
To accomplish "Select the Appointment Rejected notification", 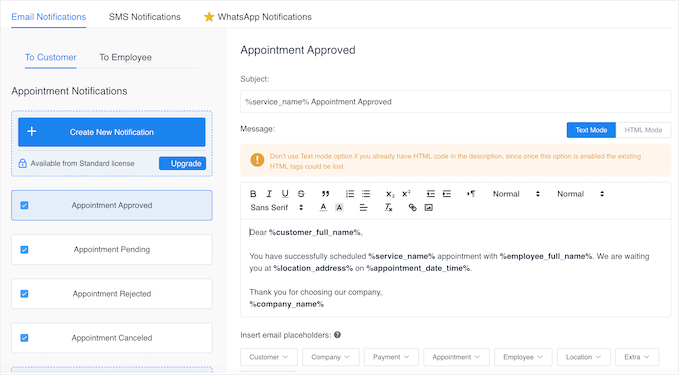I will click(x=112, y=293).
